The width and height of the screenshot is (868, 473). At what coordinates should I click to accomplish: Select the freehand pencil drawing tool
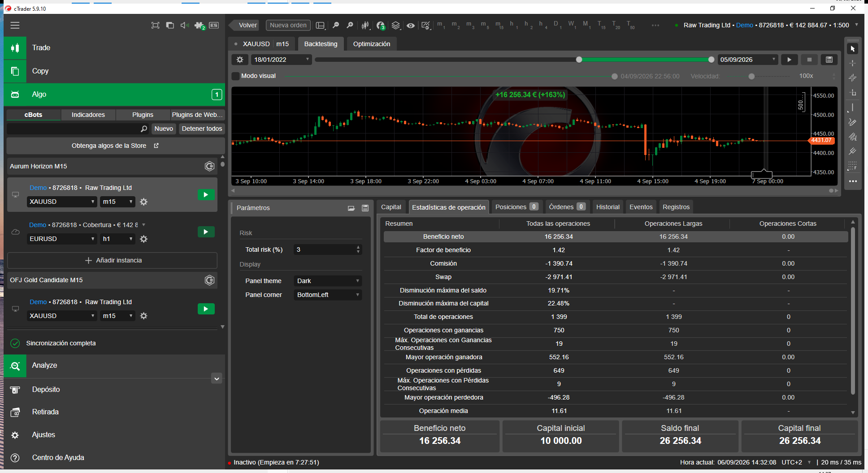pos(853,122)
